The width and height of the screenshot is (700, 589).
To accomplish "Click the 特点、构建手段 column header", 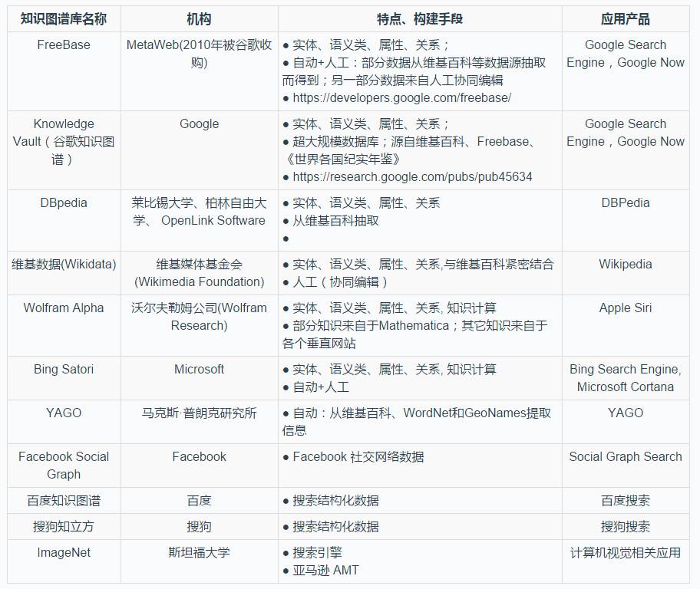I will point(420,19).
